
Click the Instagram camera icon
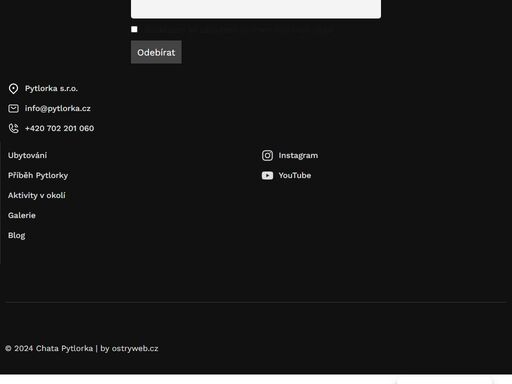267,155
